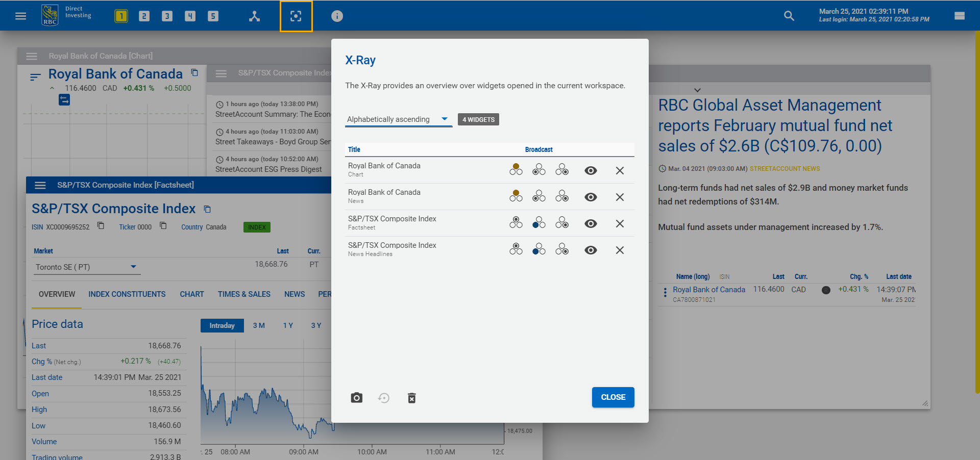Viewport: 980px width, 460px height.
Task: Open the workspace link tree icon
Action: [254, 16]
